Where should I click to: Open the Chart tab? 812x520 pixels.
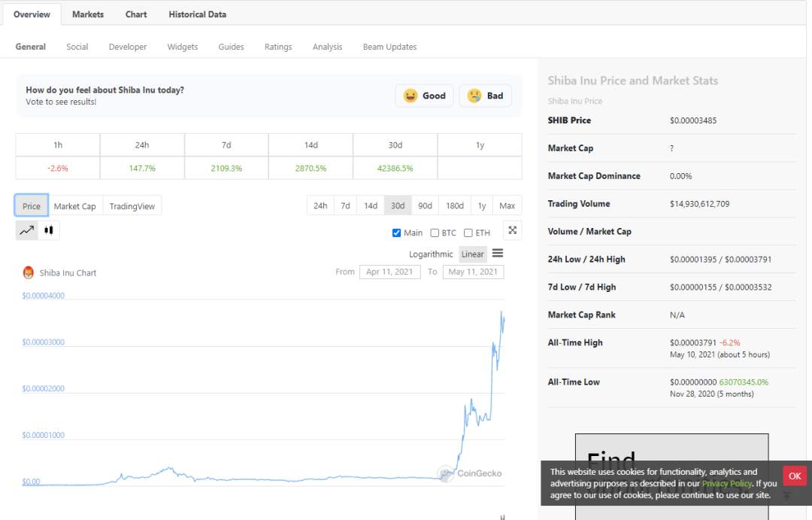tap(136, 14)
